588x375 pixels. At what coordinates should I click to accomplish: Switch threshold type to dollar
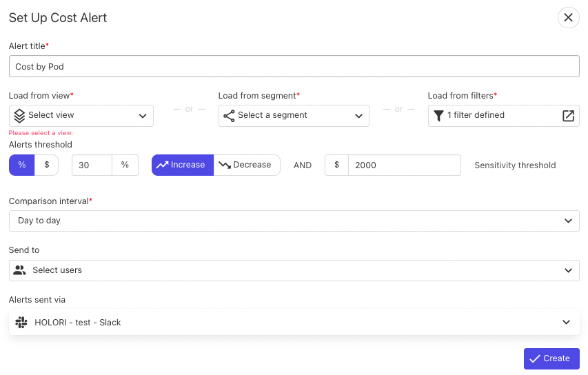tap(46, 165)
